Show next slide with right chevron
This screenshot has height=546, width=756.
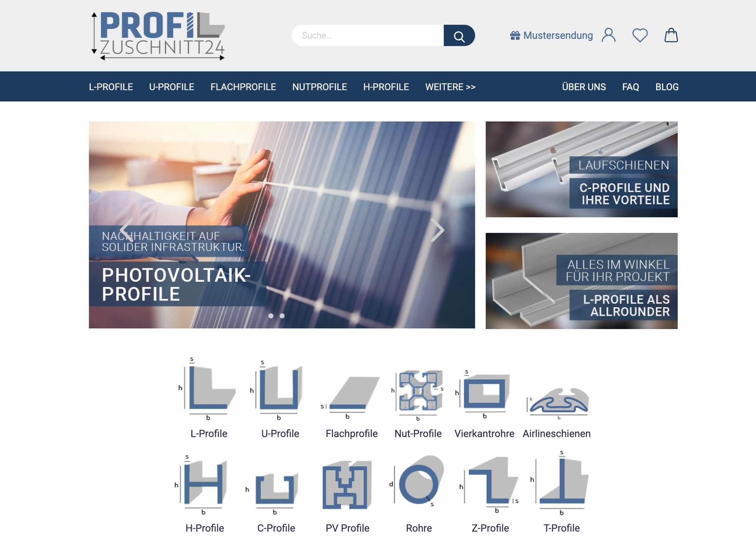[437, 230]
